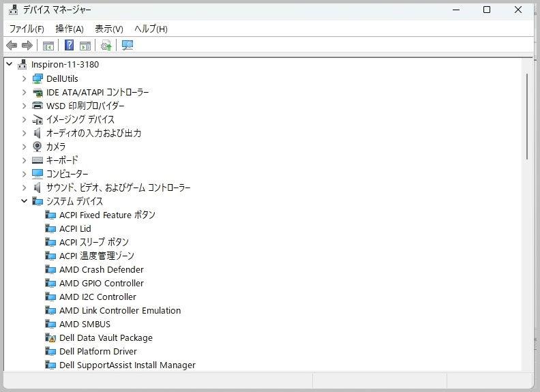
Task: Click the DellUtils category icon
Action: click(x=37, y=79)
